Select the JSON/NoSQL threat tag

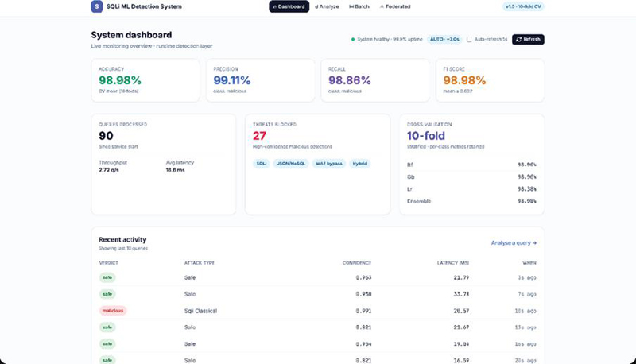[x=291, y=164]
